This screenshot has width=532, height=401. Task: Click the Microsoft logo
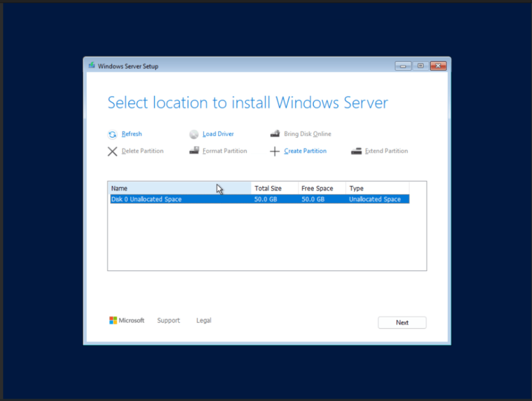click(x=127, y=320)
